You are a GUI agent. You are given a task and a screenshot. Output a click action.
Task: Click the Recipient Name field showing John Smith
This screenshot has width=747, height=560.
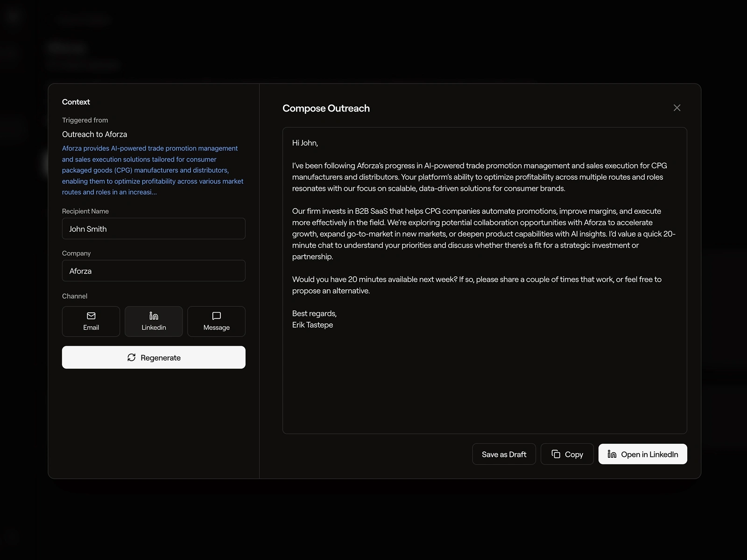[154, 229]
